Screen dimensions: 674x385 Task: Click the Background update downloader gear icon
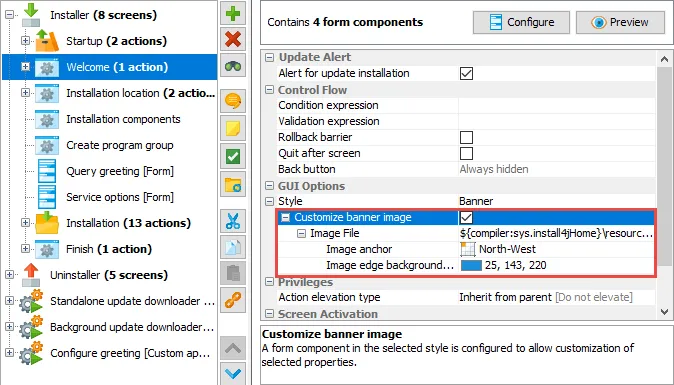(x=31, y=327)
